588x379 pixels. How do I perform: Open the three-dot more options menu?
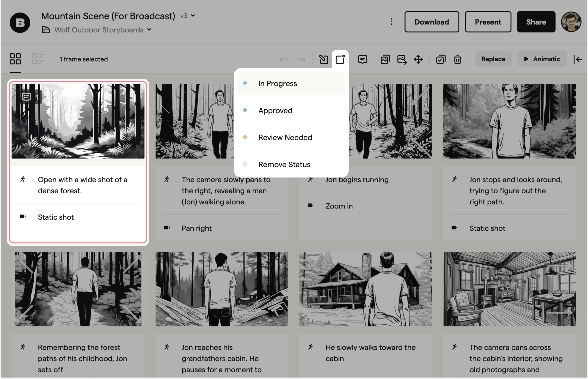[391, 22]
